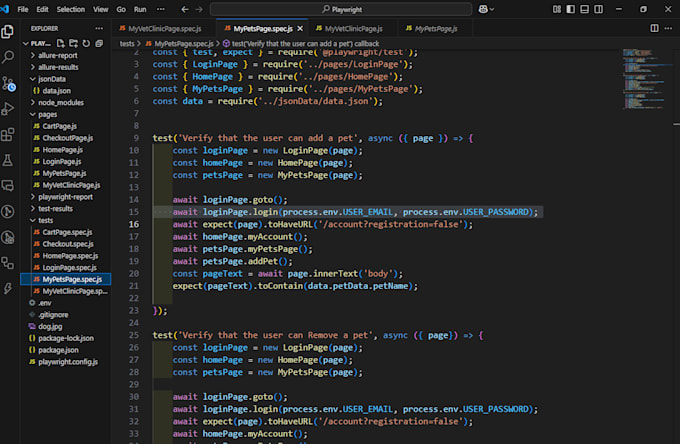Switch to the MyPetsPage.js tab
This screenshot has width=680, height=444.
click(x=435, y=29)
